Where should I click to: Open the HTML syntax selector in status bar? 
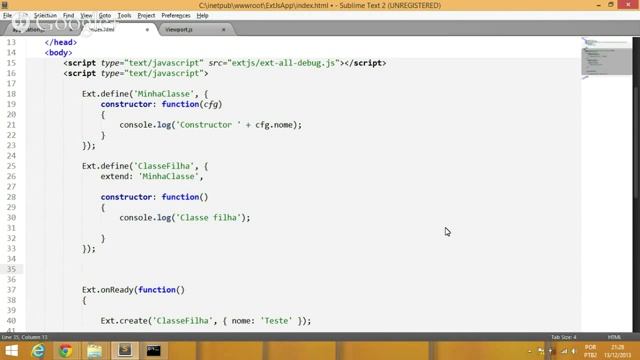click(x=614, y=337)
